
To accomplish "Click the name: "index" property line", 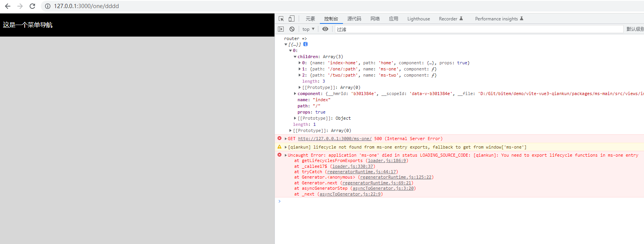I will tap(314, 100).
